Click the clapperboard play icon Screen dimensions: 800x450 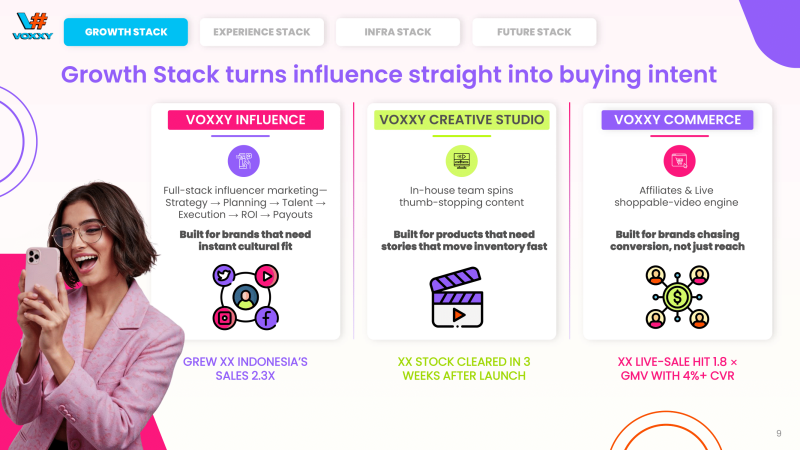point(461,297)
